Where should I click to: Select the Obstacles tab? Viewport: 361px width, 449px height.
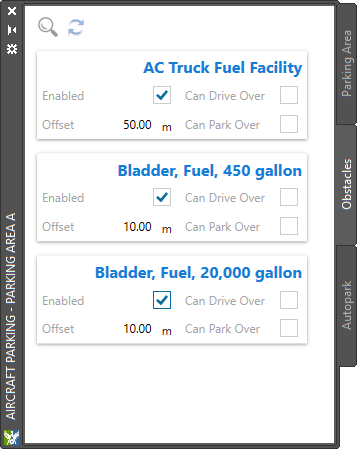[347, 184]
